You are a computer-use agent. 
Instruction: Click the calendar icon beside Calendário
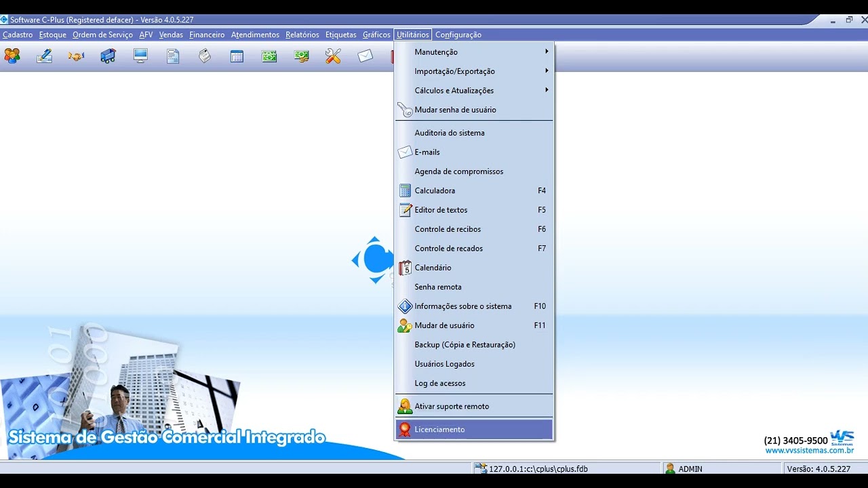pyautogui.click(x=405, y=268)
